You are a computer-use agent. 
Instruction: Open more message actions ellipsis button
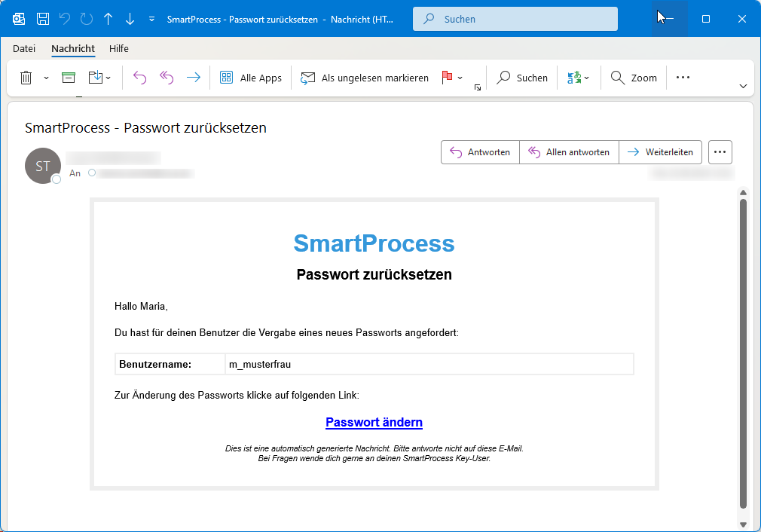point(720,152)
